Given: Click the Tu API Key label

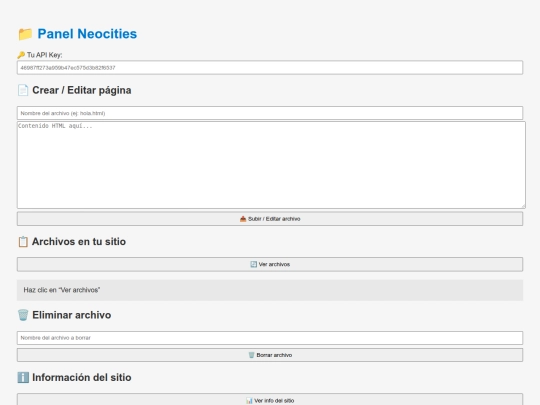Looking at the screenshot, I should [x=44, y=55].
